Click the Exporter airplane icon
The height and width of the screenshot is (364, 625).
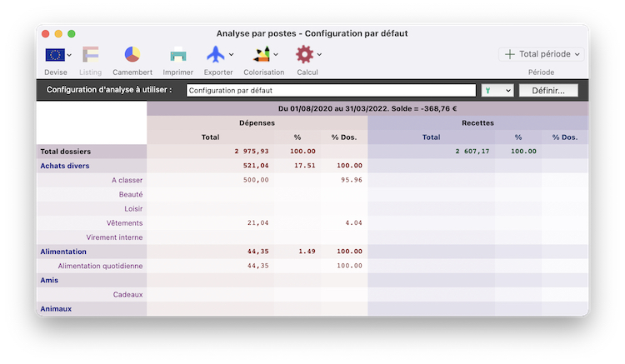pyautogui.click(x=216, y=55)
